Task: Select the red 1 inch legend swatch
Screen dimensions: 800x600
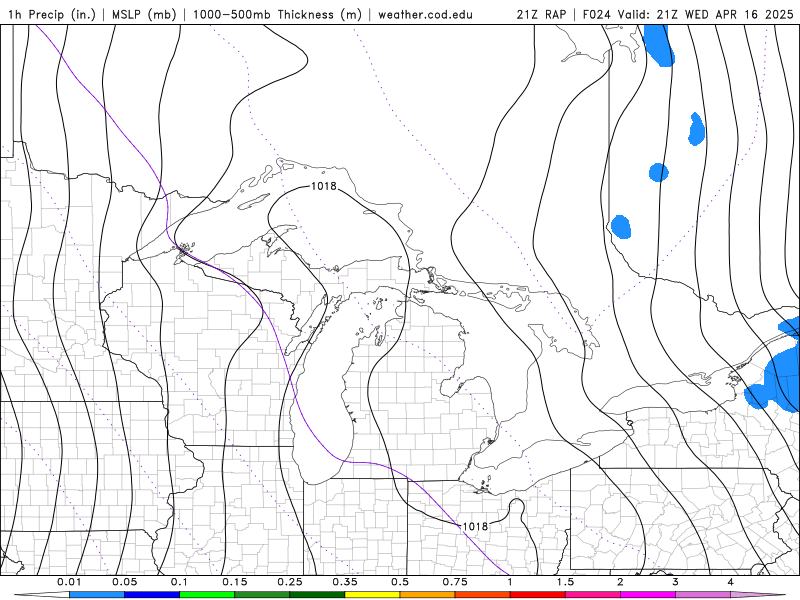Action: coord(538,595)
